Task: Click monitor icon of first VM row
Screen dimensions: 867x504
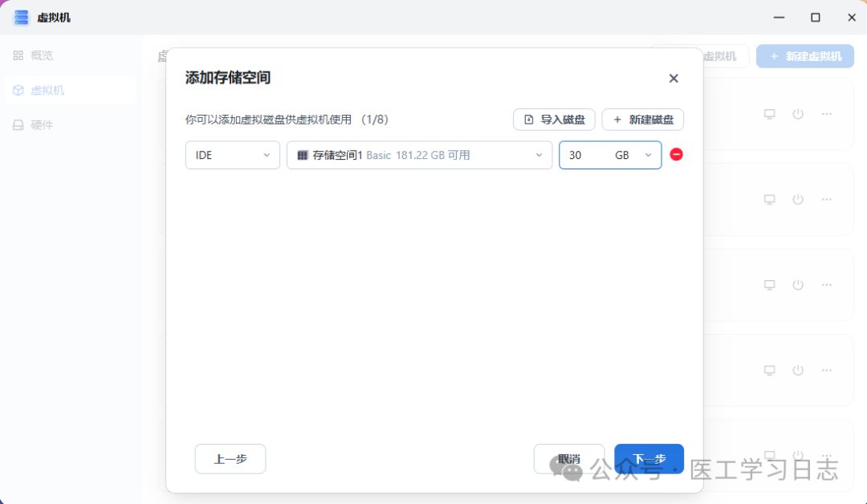Action: coord(769,114)
